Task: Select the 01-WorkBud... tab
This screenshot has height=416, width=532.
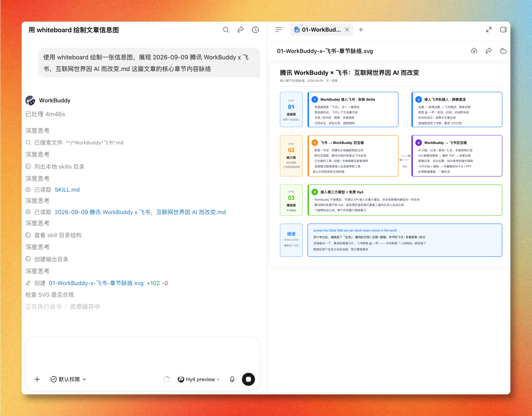Action: (x=321, y=30)
